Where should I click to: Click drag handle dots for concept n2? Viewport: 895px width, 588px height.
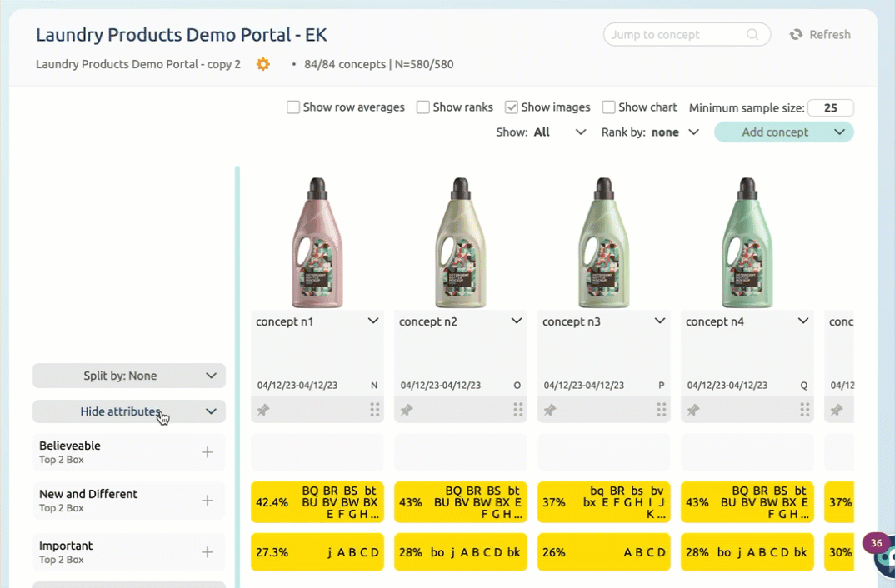[517, 410]
